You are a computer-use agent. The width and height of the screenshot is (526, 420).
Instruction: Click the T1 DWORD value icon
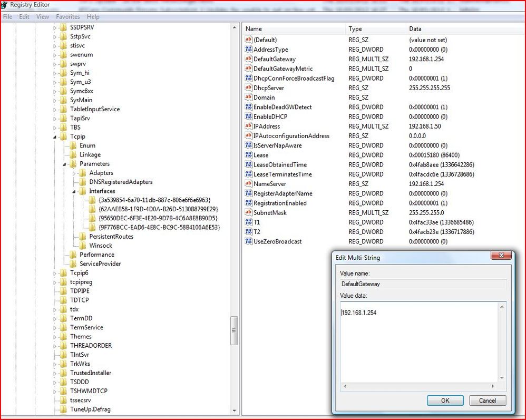click(248, 222)
